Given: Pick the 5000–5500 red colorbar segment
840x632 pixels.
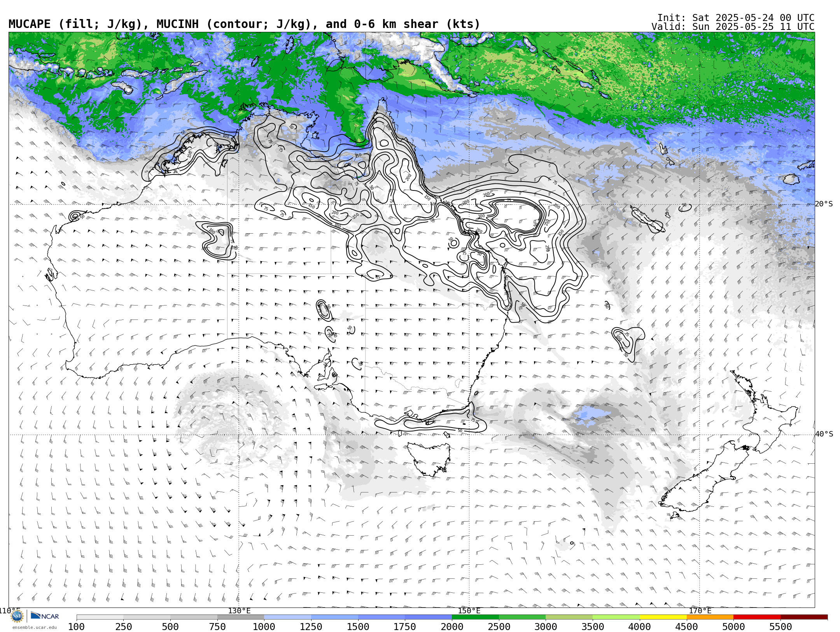Looking at the screenshot, I should [x=757, y=617].
